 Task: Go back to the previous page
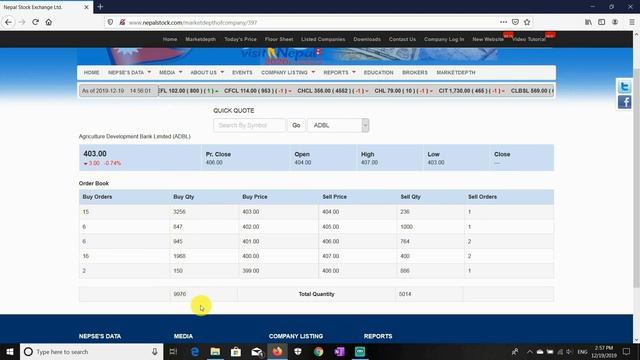tap(9, 22)
